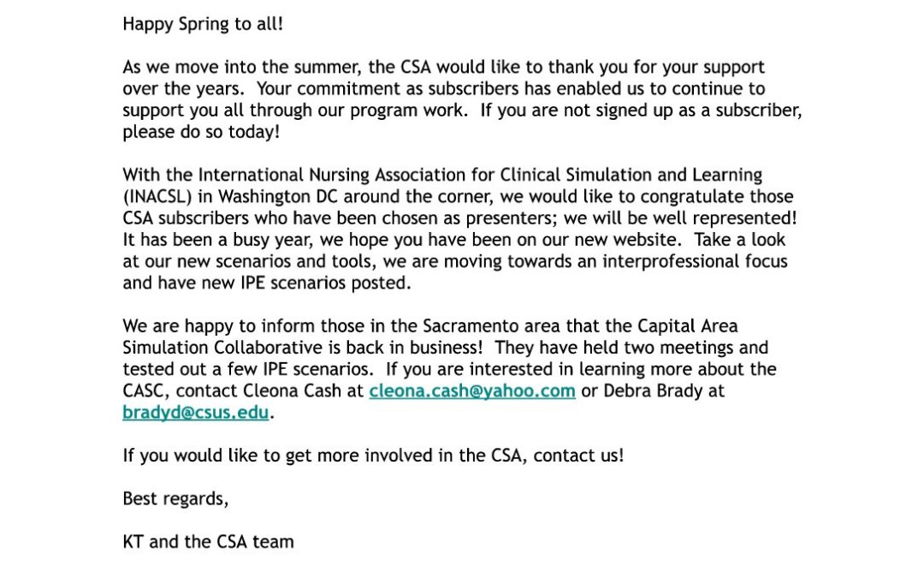Click the "Happy Spring to all!" greeting
924x578 pixels.
(203, 24)
